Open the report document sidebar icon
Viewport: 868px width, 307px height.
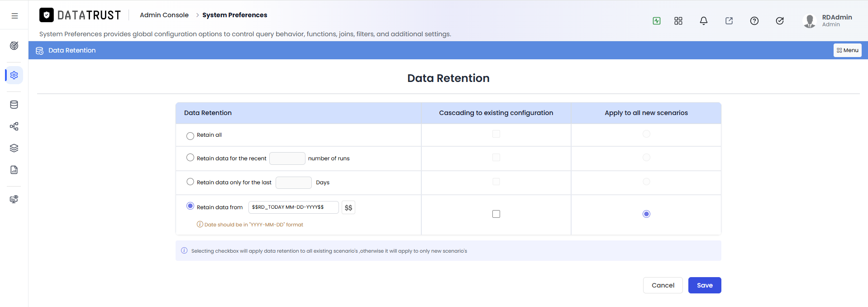(14, 170)
